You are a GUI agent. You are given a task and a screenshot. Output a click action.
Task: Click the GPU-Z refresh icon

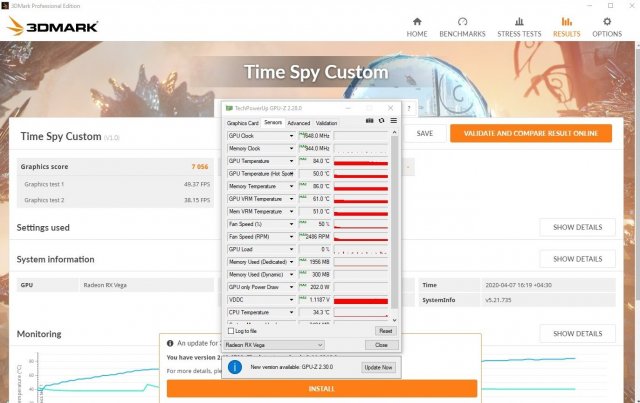pos(381,121)
